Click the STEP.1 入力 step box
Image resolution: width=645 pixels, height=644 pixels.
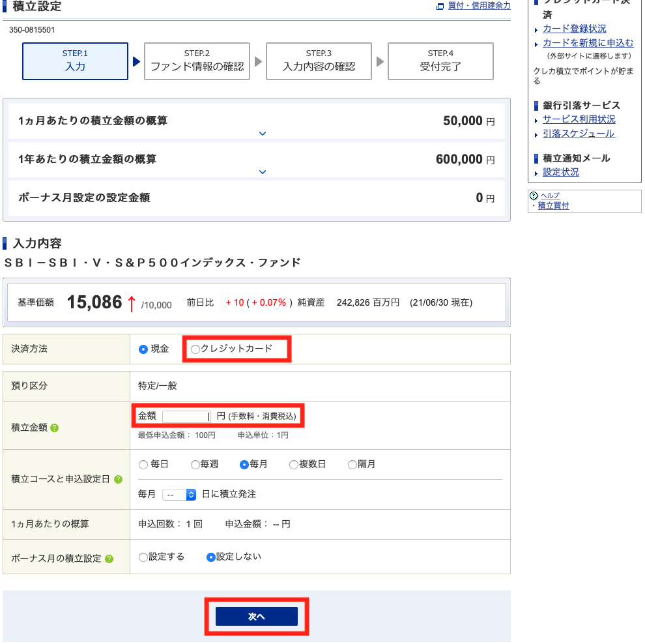(76, 61)
